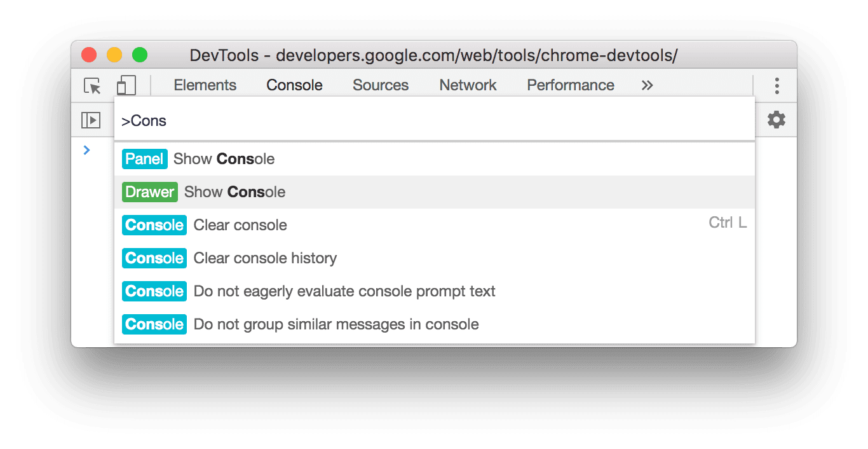This screenshot has width=868, height=449.
Task: Select the highlighted Show Console Drawer option
Action: [x=234, y=192]
